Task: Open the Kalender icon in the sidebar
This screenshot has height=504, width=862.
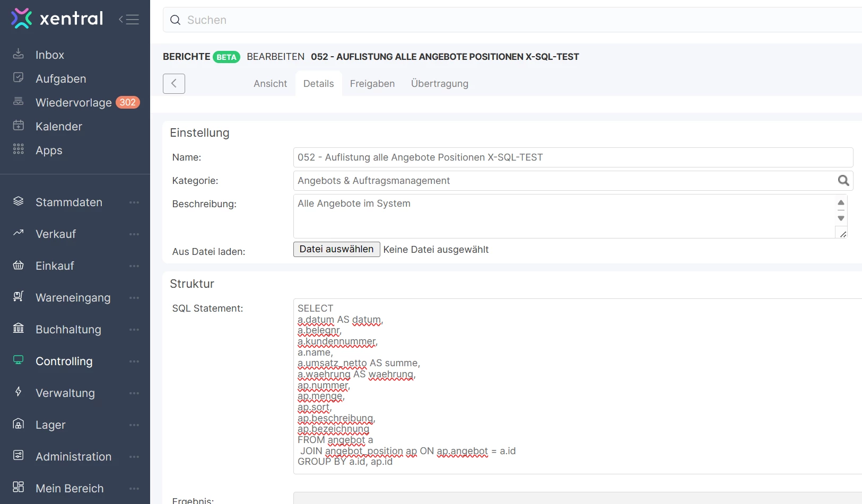Action: coord(19,126)
